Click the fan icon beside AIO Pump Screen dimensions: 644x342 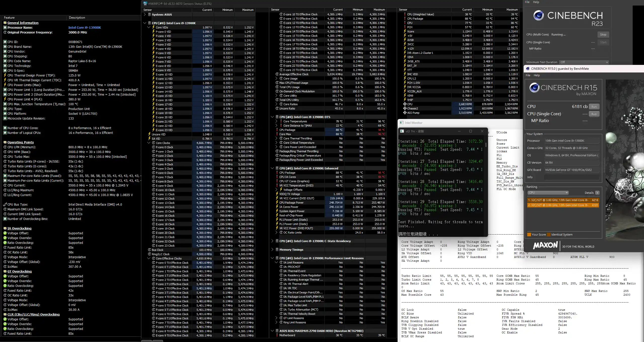click(405, 113)
